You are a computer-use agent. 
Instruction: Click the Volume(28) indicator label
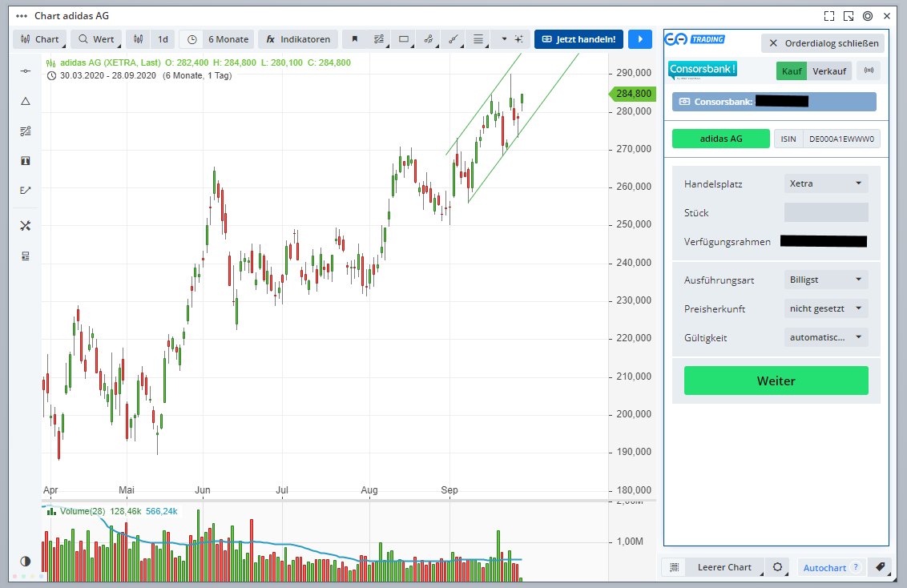point(83,511)
